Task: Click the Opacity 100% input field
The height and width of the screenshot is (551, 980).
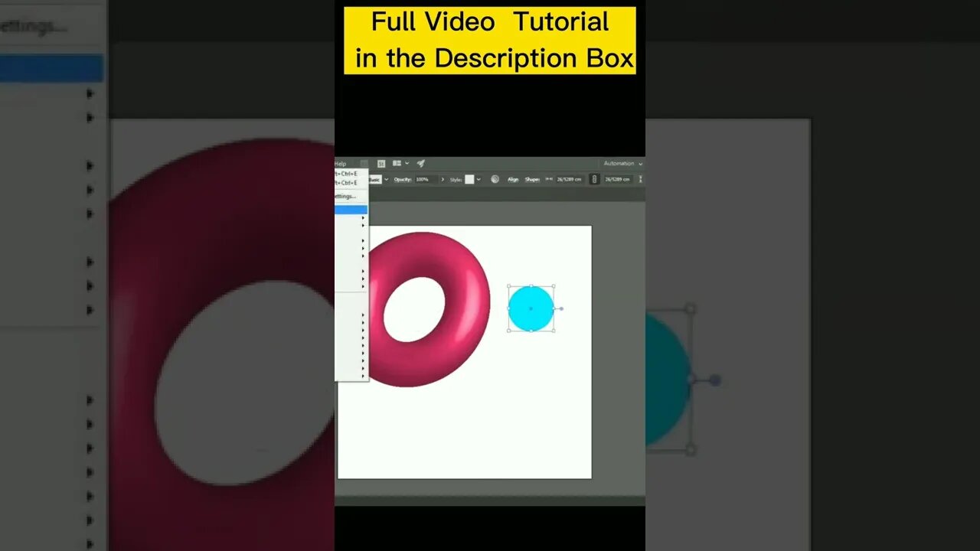Action: pos(426,179)
